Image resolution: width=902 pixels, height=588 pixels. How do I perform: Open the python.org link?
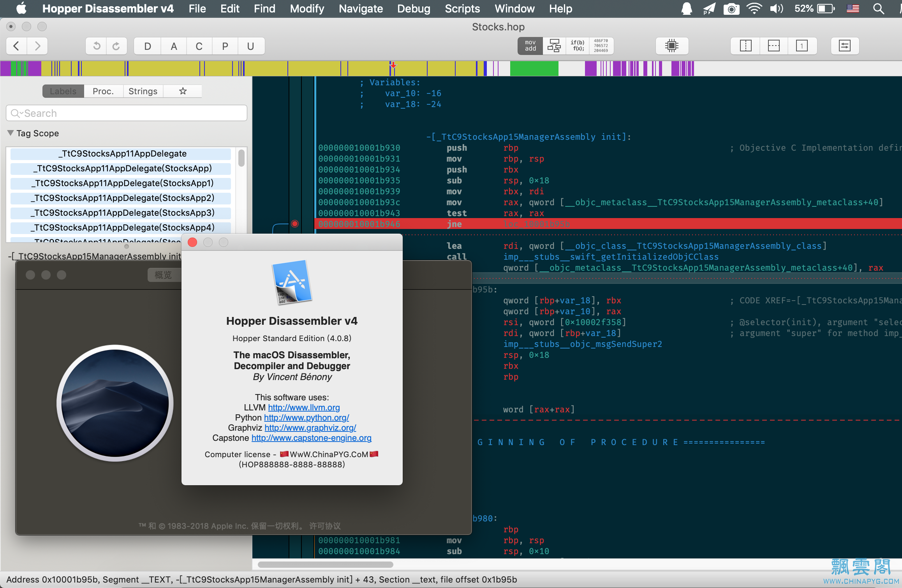(x=307, y=418)
